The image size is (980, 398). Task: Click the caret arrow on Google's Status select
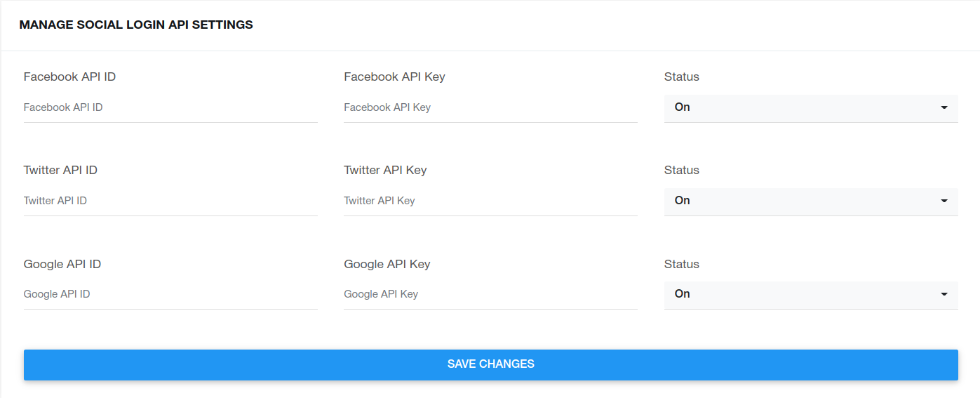tap(944, 294)
